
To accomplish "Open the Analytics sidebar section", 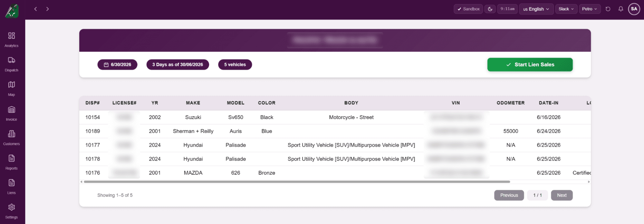I will pos(12,40).
